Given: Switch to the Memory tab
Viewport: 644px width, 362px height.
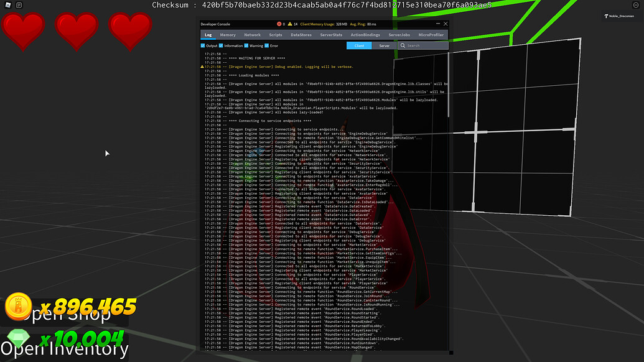Looking at the screenshot, I should tap(228, 35).
